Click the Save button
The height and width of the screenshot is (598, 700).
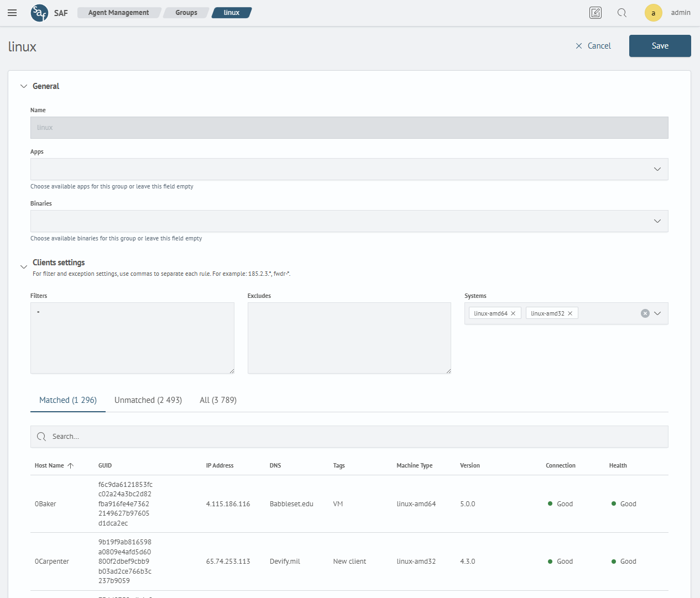point(660,46)
